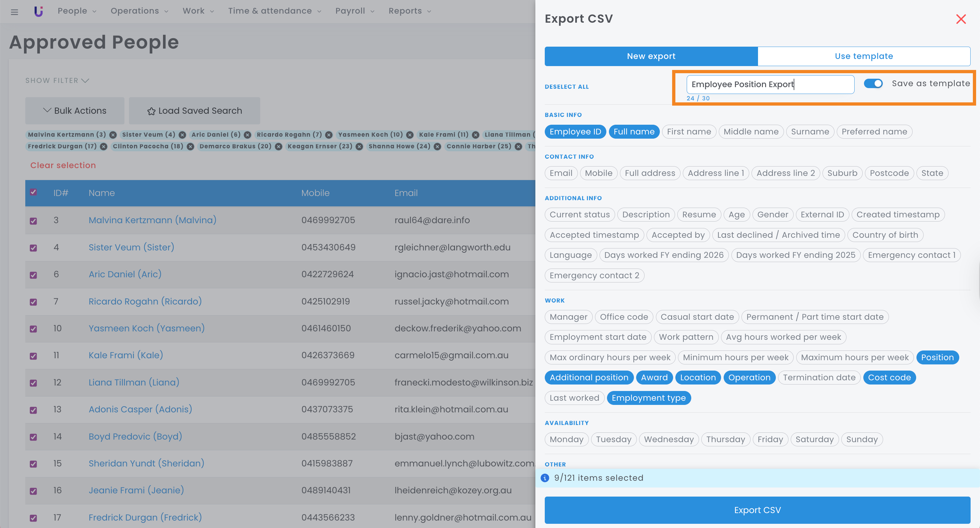Expand the Show Filter section
Image resolution: width=980 pixels, height=528 pixels.
pos(57,81)
